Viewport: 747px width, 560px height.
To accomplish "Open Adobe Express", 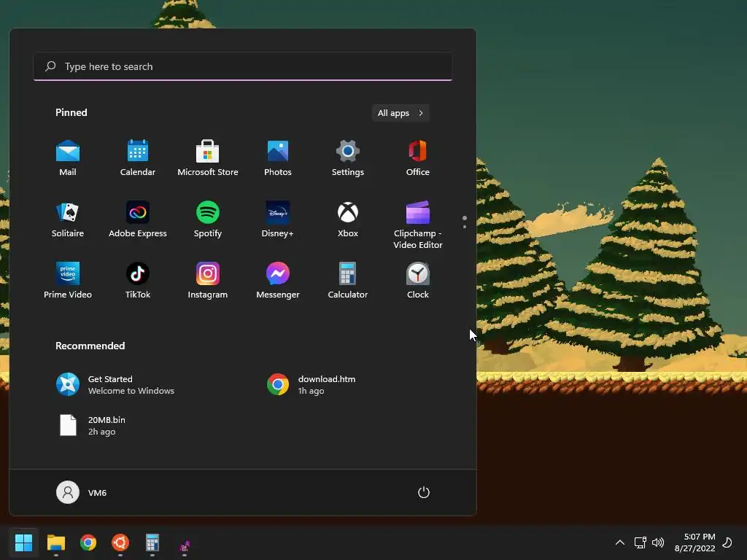I will pyautogui.click(x=138, y=219).
